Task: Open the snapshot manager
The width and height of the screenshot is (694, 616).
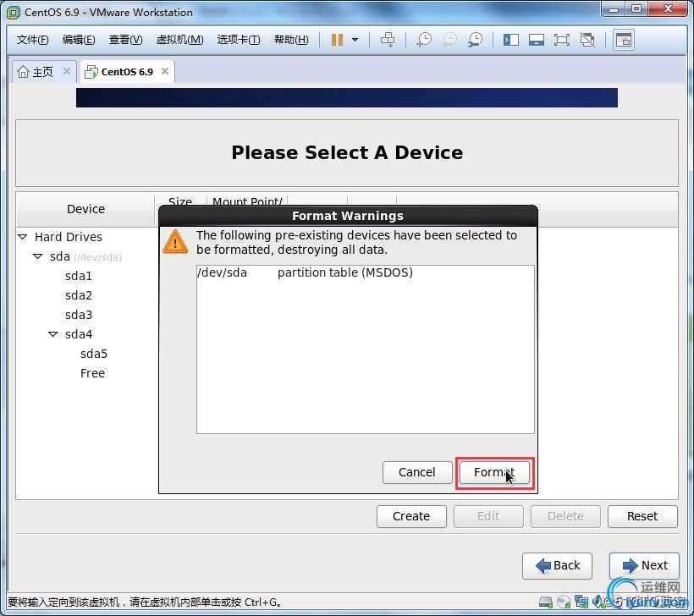Action: [476, 40]
